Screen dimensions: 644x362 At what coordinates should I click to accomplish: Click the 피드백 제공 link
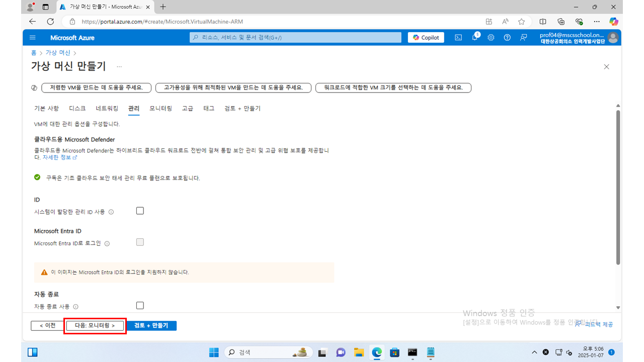[594, 325]
